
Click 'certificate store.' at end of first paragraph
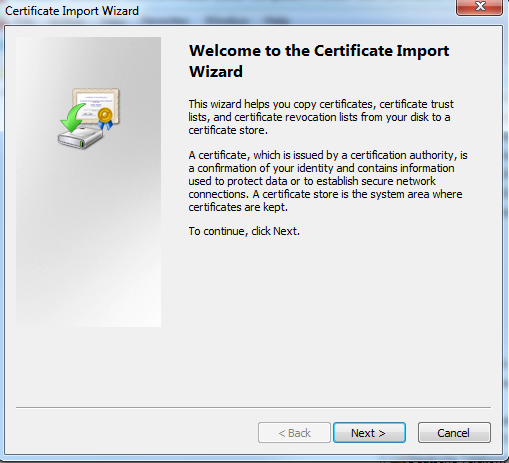click(228, 130)
